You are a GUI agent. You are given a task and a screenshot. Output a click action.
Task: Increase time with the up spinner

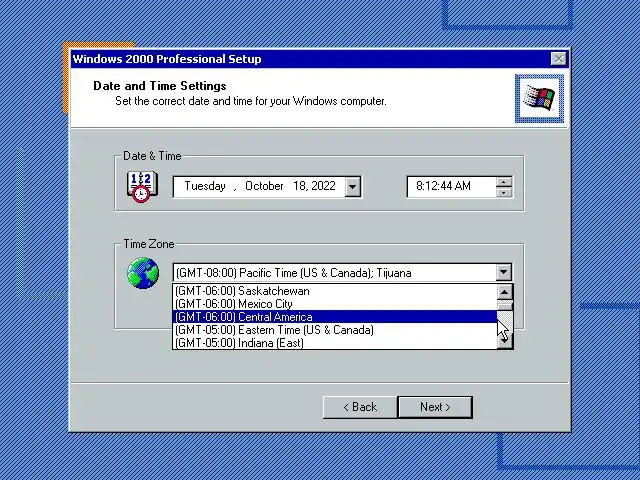tap(504, 182)
